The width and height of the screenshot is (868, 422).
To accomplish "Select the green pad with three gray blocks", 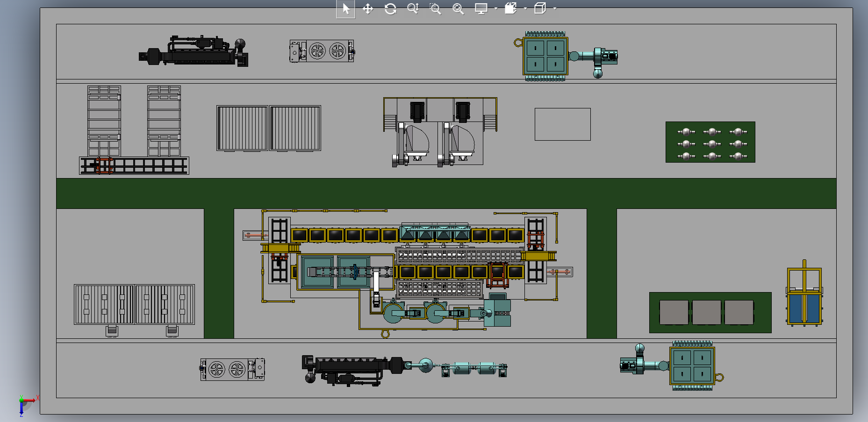I will click(x=710, y=312).
